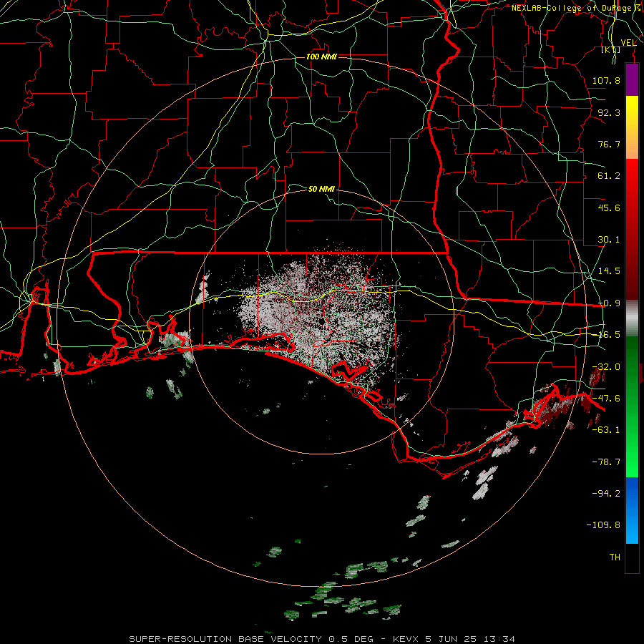Click the -0.9 velocity scale value
This screenshot has height=644, width=644.
pos(609,303)
